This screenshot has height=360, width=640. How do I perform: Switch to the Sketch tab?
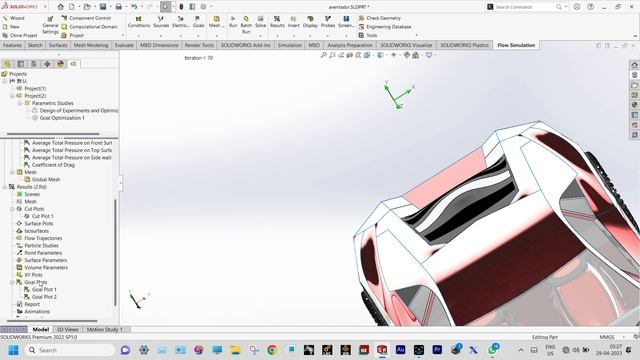tap(35, 45)
